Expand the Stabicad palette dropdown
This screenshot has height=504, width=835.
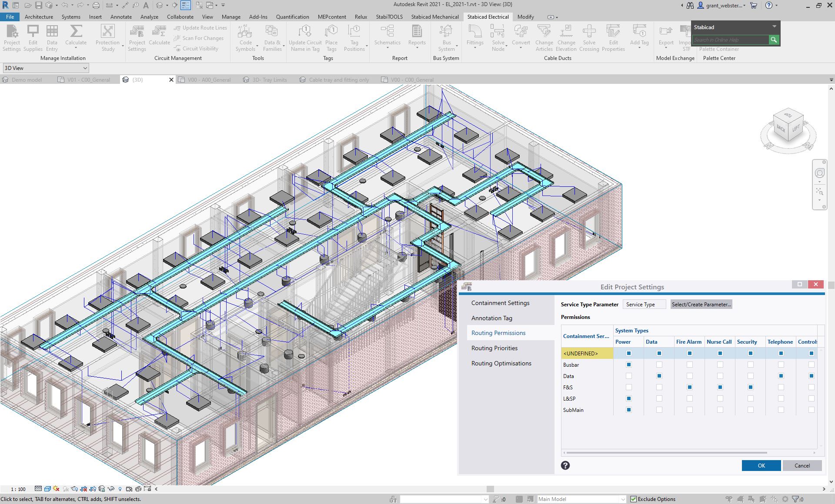pyautogui.click(x=774, y=27)
